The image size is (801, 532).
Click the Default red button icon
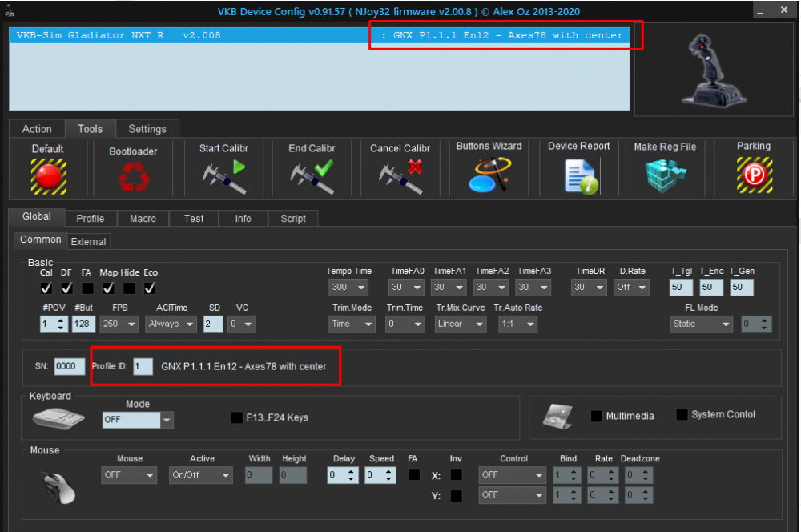point(48,175)
